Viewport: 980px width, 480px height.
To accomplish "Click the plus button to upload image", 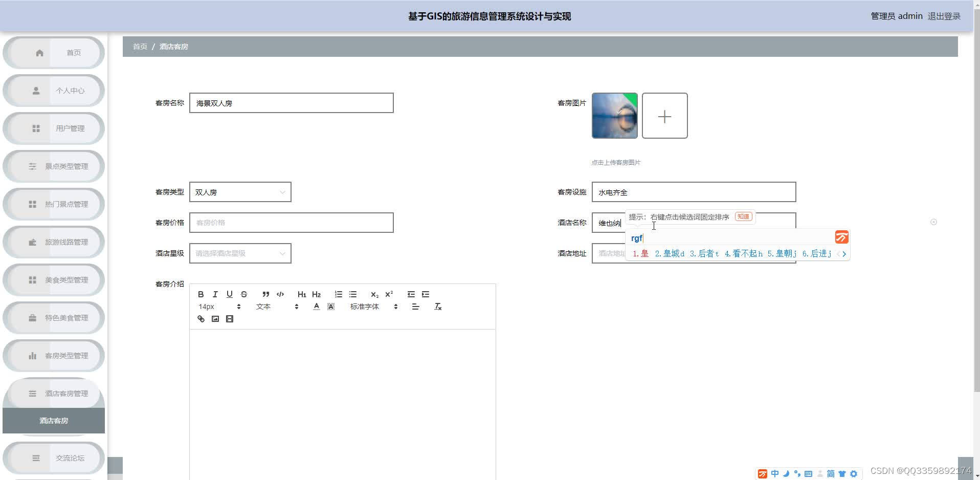I will (x=664, y=116).
